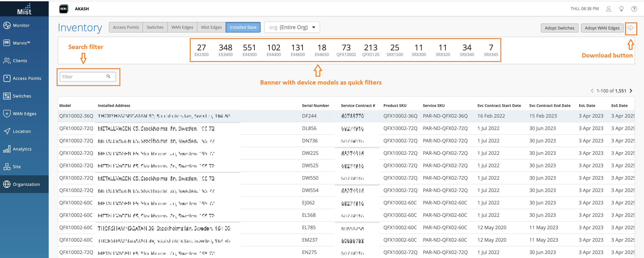Viewport: 644px width, 258px height.
Task: Open Marvis assistant in sidebar
Action: coord(21,43)
